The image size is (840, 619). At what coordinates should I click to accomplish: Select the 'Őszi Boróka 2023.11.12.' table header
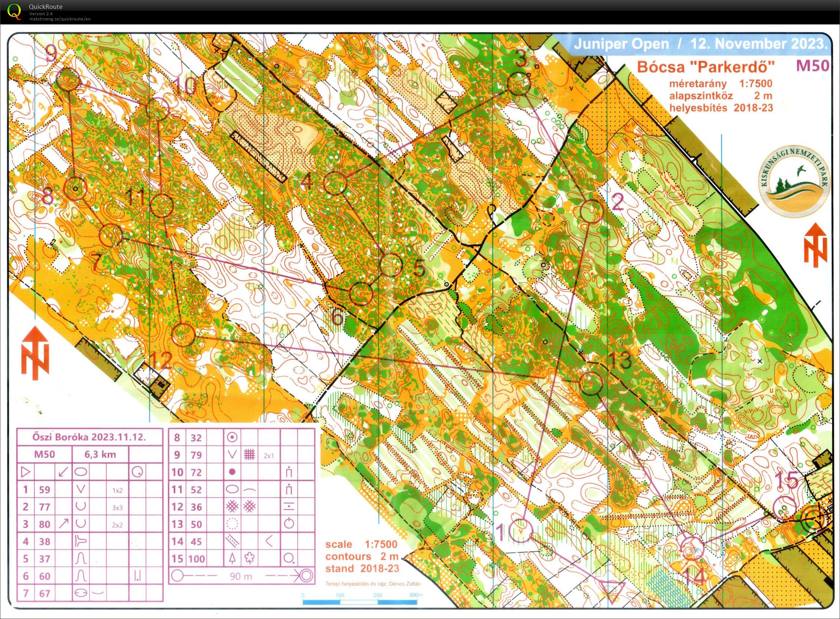pyautogui.click(x=89, y=437)
